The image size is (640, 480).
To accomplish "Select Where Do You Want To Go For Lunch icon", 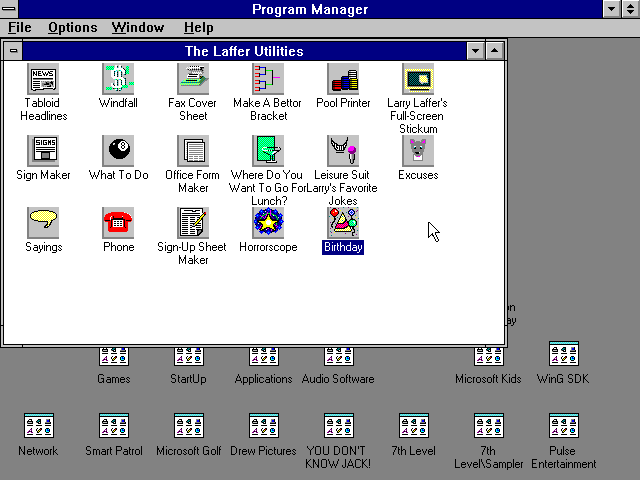I will pyautogui.click(x=268, y=151).
